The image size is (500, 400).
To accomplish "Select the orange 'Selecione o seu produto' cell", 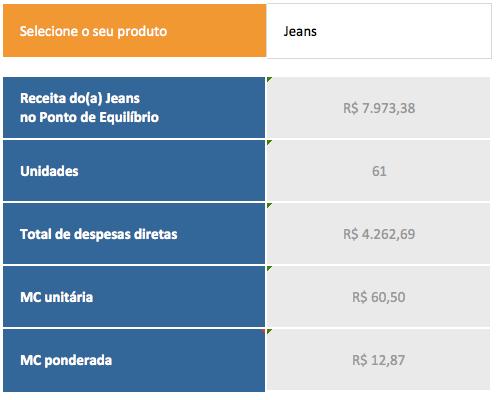I will click(135, 31).
